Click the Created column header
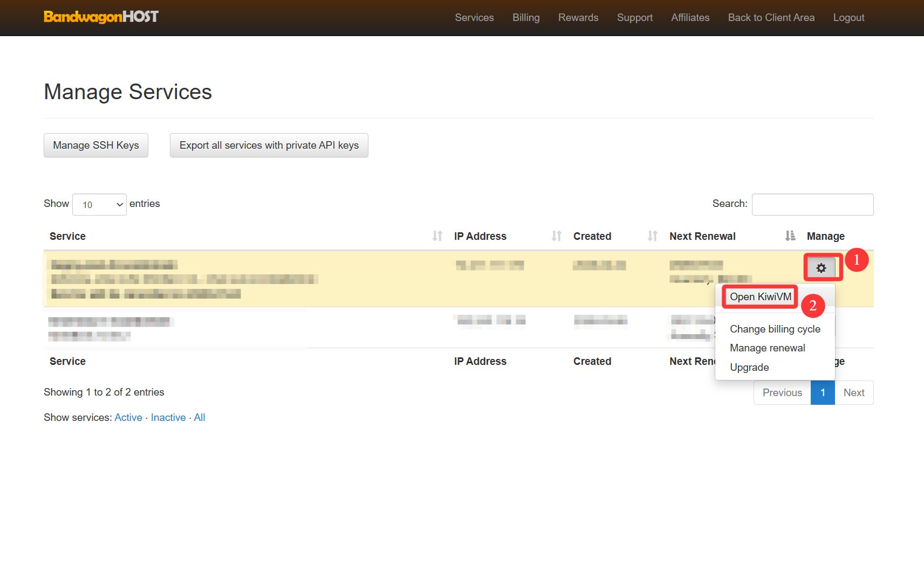 tap(592, 236)
